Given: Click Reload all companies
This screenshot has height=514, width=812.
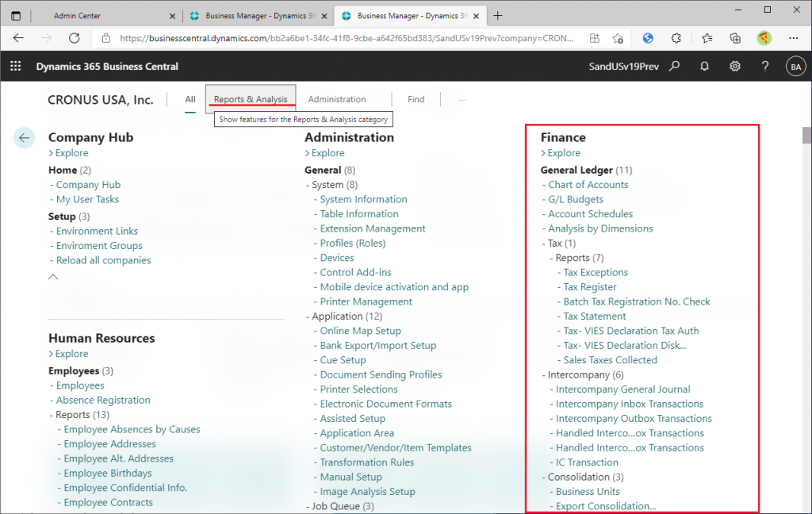Looking at the screenshot, I should pyautogui.click(x=104, y=260).
